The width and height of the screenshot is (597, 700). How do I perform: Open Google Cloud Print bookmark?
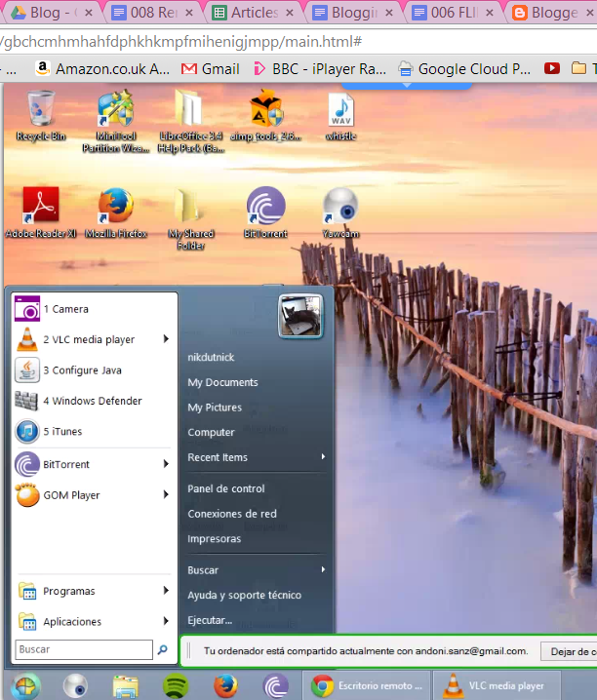[x=464, y=69]
